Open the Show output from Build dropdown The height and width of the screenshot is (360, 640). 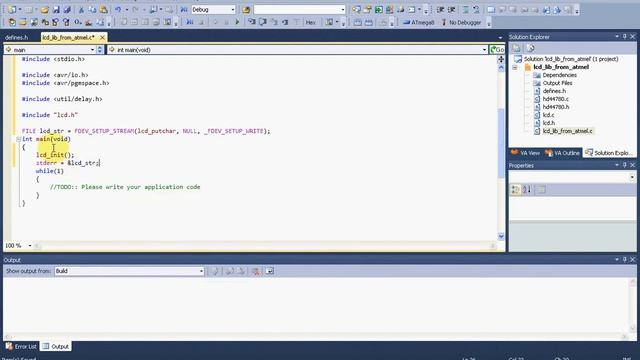201,271
